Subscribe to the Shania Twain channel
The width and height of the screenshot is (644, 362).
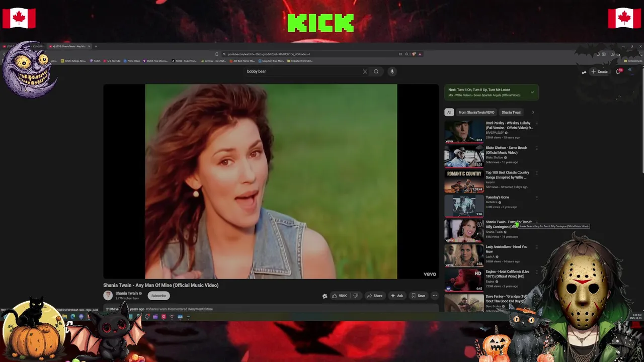[158, 296]
